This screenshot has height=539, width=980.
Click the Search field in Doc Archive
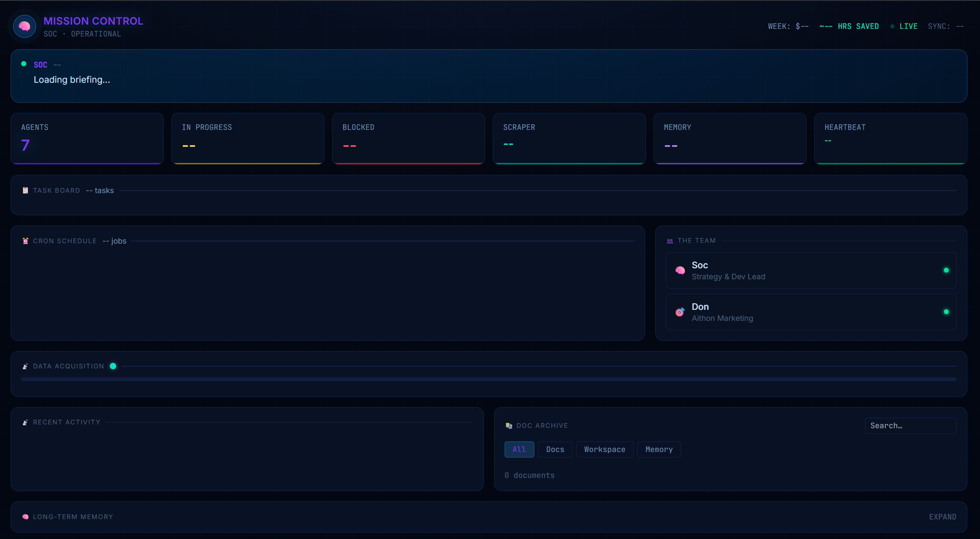pos(910,425)
